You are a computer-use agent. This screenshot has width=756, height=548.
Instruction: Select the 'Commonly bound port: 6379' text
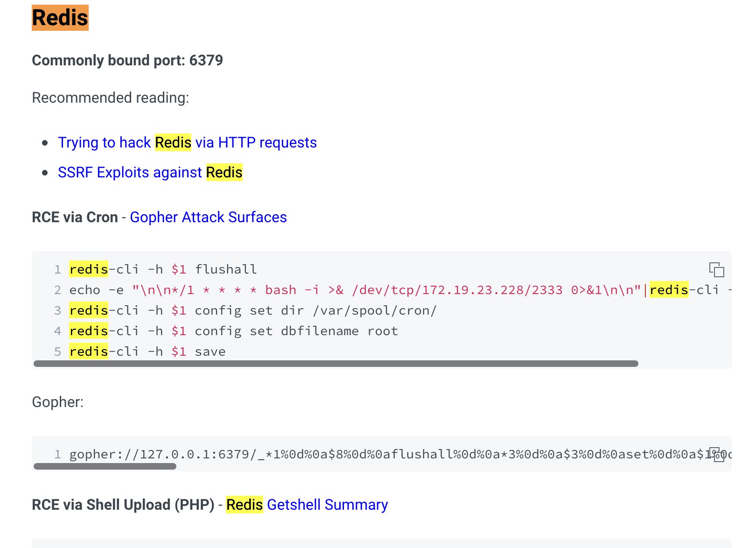pyautogui.click(x=127, y=60)
